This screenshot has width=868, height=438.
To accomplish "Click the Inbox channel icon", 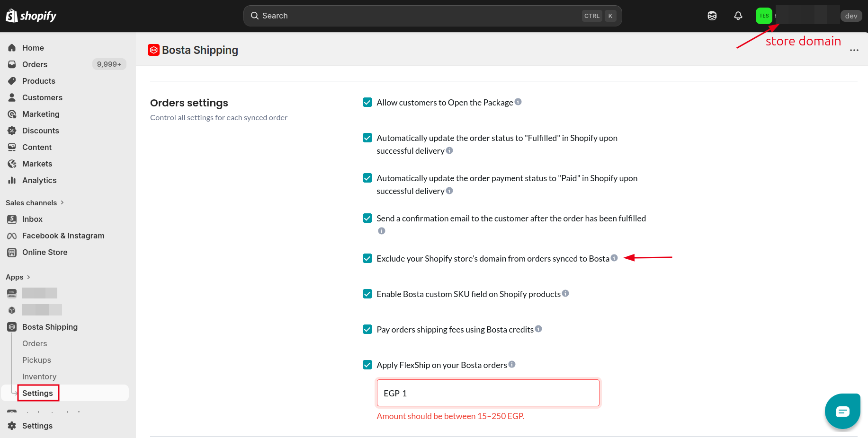I will tap(12, 219).
